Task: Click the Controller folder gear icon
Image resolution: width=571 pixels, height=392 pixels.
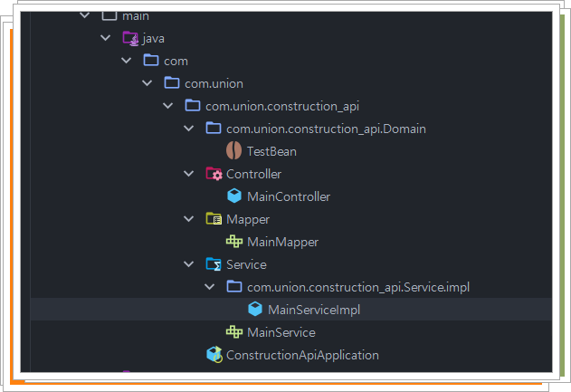Action: (214, 174)
